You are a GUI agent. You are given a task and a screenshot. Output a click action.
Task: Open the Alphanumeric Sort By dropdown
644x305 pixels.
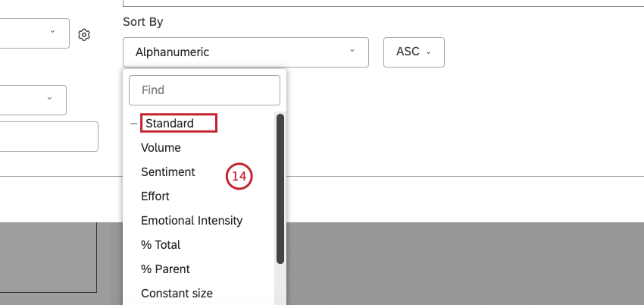point(245,52)
